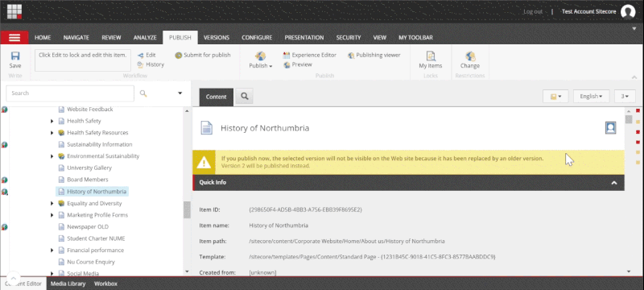Click the History workflow icon
Screen dimensions: 644x290
click(140, 64)
